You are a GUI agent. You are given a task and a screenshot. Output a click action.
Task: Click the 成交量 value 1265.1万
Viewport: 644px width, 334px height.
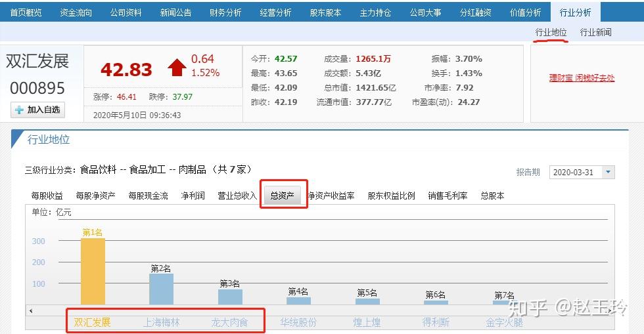point(373,59)
